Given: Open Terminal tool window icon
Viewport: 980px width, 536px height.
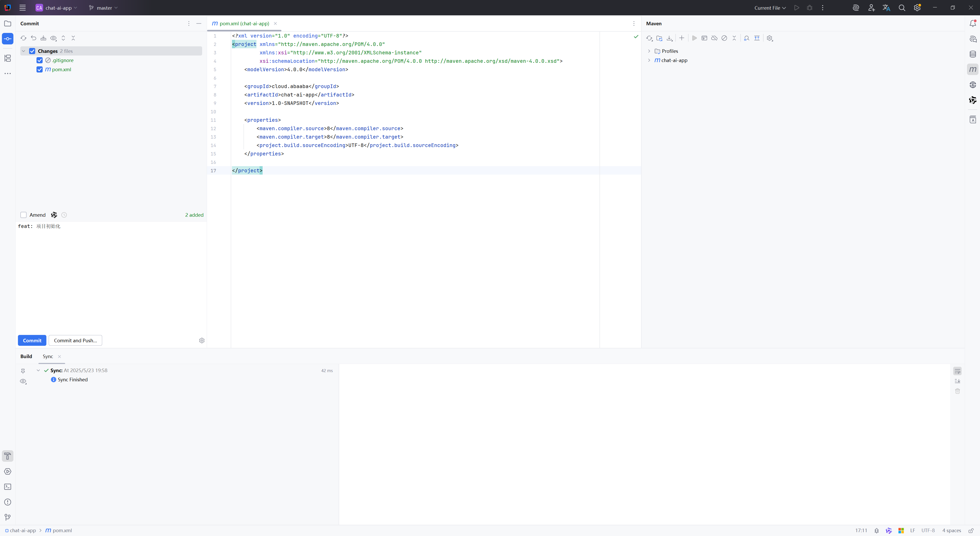Looking at the screenshot, I should [x=8, y=487].
